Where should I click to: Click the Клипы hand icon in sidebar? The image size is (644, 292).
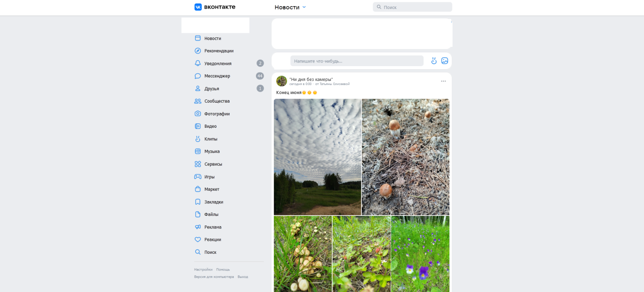[197, 139]
